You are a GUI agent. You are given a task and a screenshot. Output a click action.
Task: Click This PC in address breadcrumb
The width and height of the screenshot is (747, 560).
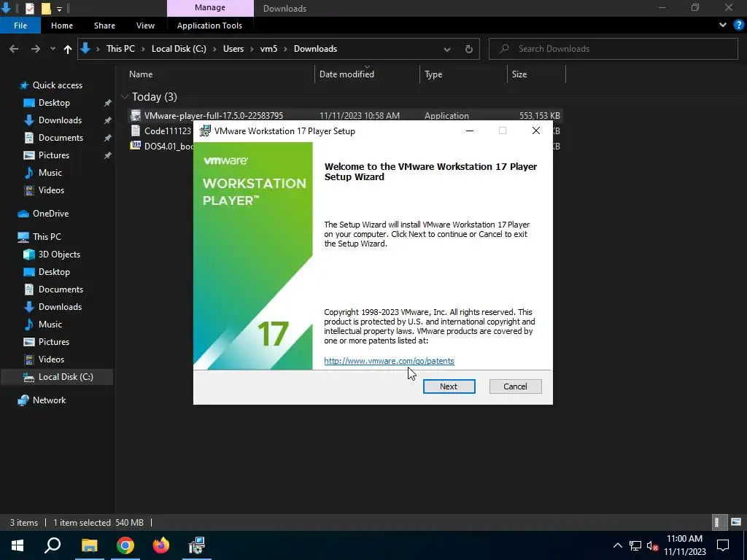120,49
